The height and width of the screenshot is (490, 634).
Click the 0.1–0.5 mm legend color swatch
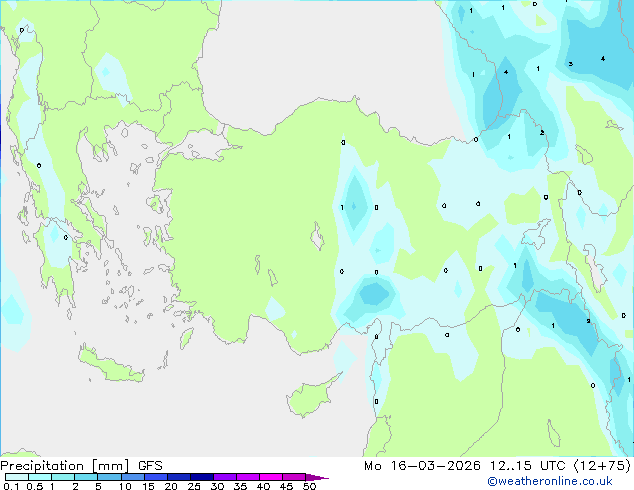[17, 477]
